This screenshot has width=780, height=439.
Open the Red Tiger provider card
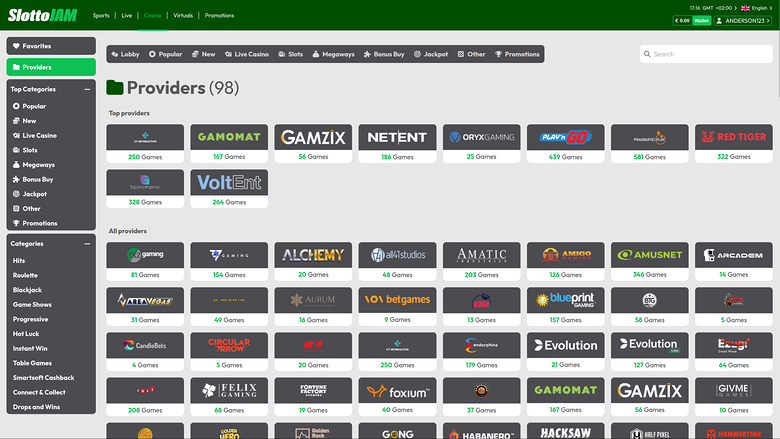coord(734,144)
